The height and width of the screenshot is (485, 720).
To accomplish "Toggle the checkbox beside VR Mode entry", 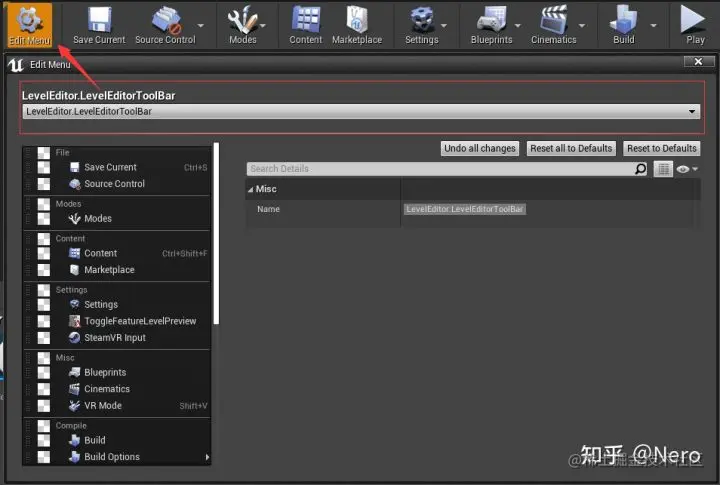I will pos(44,406).
